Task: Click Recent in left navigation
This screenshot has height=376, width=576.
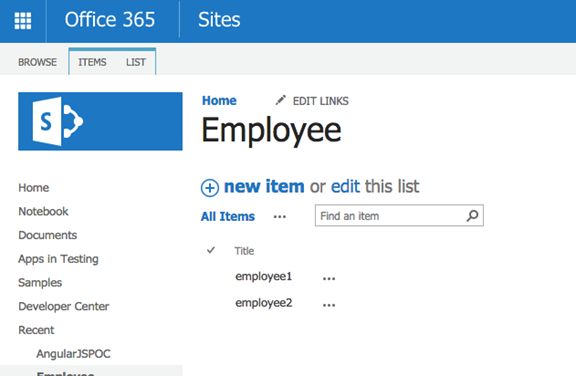Action: point(36,330)
